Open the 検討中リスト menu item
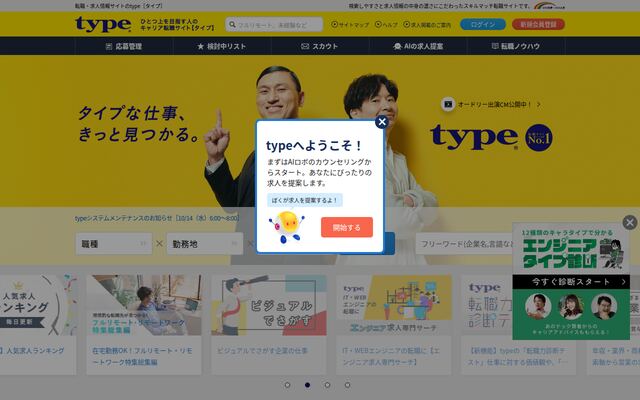This screenshot has width=640, height=400. tap(222, 46)
